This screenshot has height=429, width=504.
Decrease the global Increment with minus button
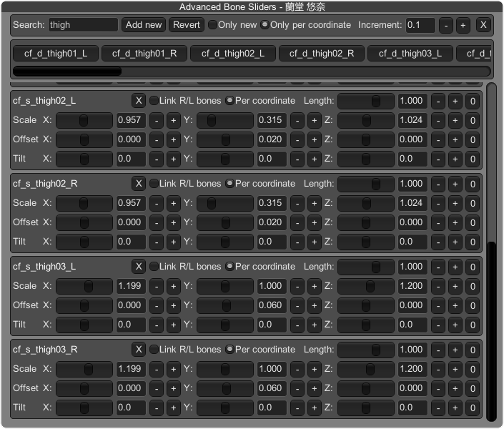[445, 25]
